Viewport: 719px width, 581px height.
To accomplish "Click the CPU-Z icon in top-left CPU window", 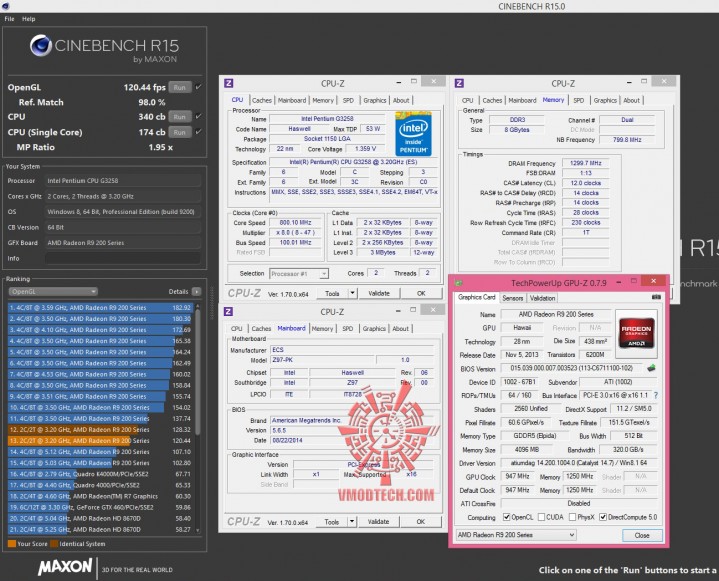I will pyautogui.click(x=228, y=83).
